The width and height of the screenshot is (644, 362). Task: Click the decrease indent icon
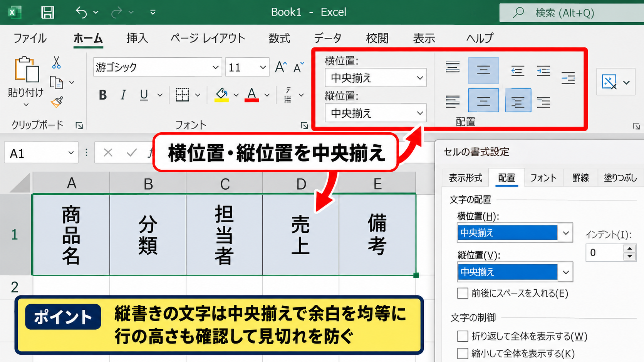point(518,71)
